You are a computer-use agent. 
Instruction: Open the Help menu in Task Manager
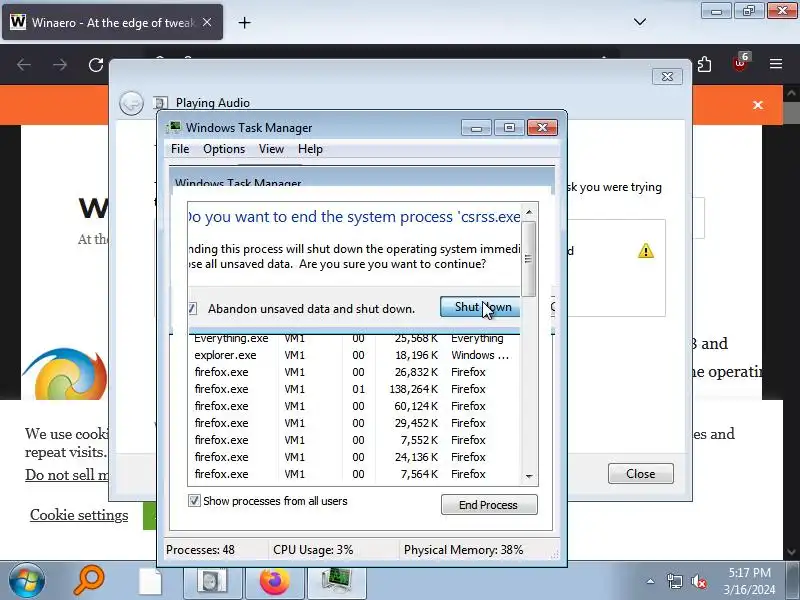(x=310, y=149)
